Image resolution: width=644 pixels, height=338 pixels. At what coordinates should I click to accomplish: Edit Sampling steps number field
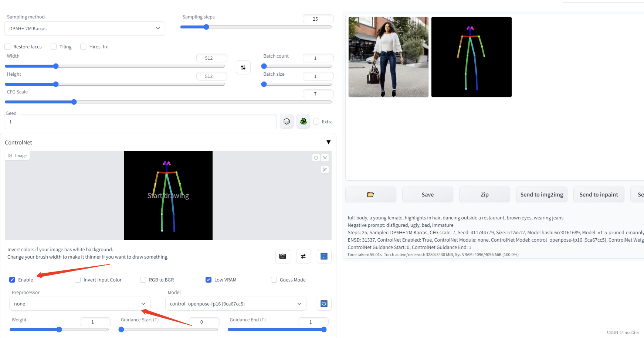(318, 19)
